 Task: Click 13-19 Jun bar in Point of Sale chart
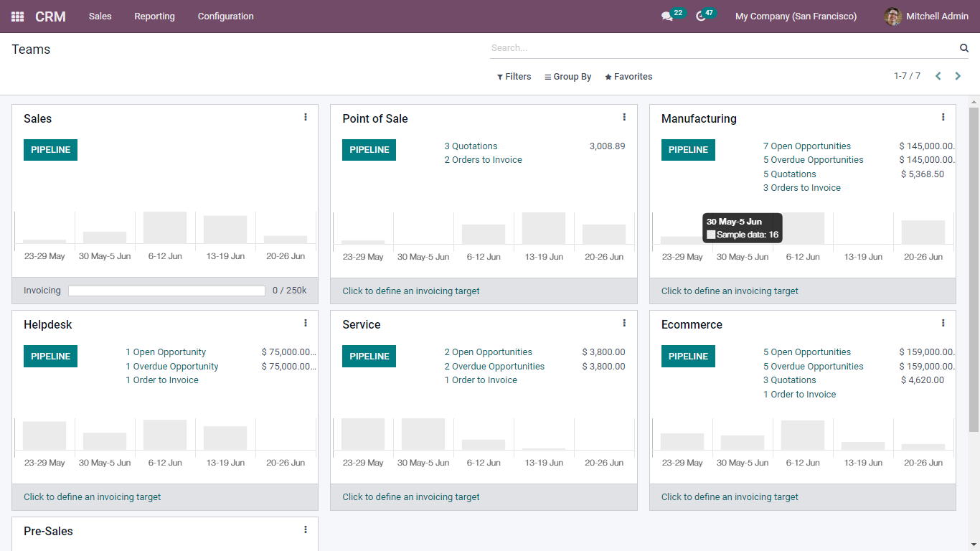tap(544, 228)
